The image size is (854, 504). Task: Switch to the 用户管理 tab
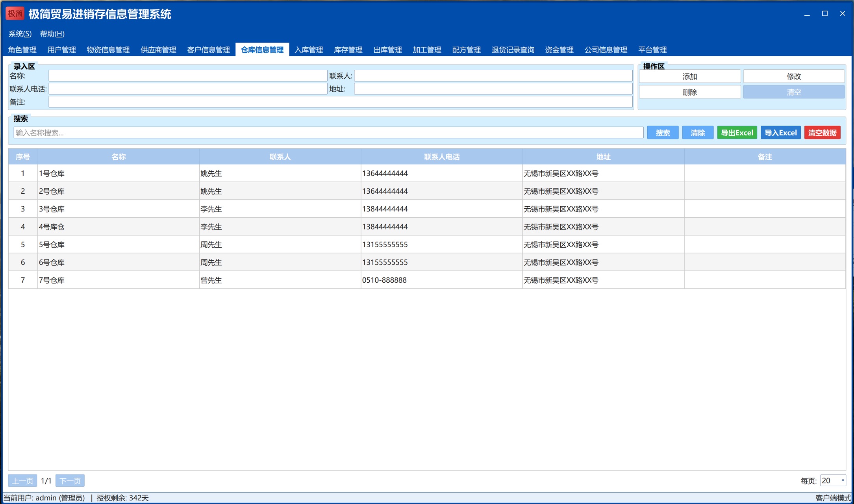click(62, 50)
